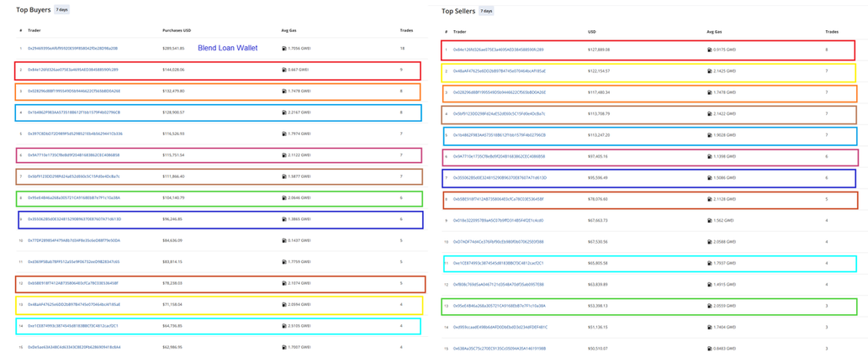
Task: Sort buyers by Purchases USD column header
Action: tap(177, 30)
